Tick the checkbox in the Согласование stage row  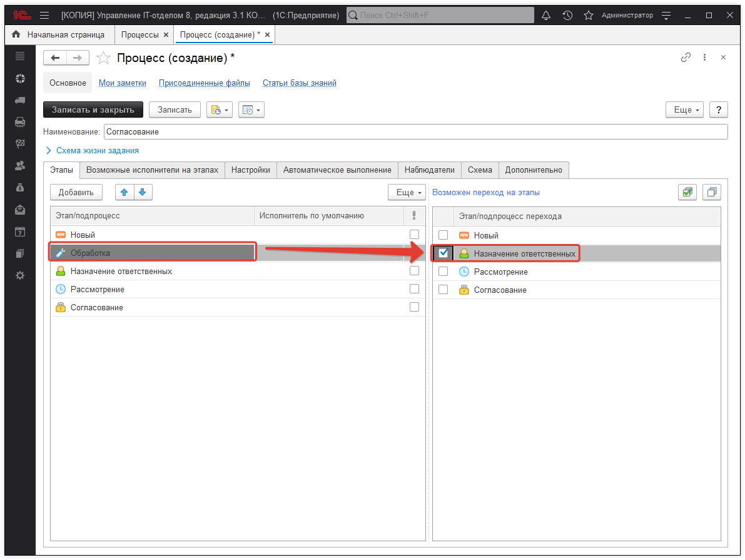pos(414,307)
